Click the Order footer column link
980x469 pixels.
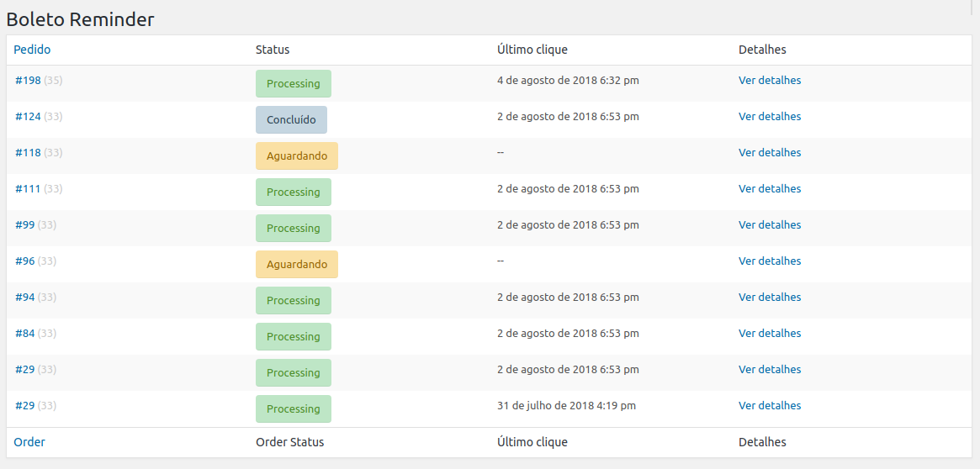pyautogui.click(x=29, y=442)
